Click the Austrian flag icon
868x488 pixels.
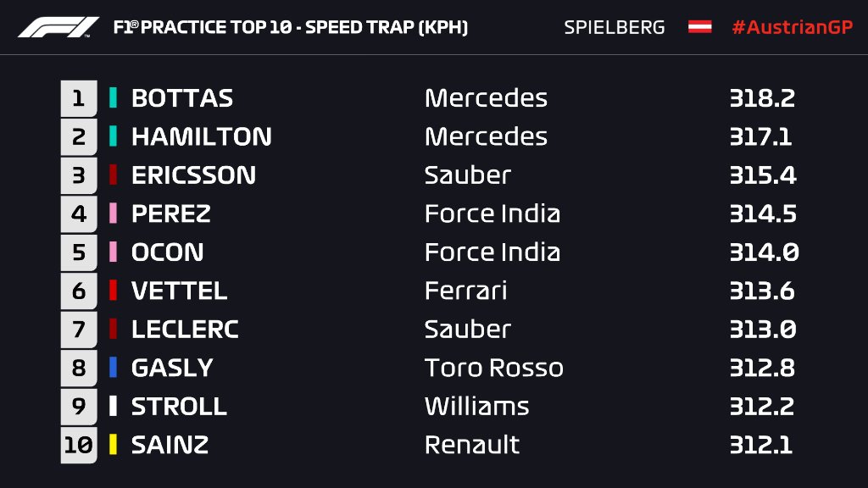pos(699,26)
